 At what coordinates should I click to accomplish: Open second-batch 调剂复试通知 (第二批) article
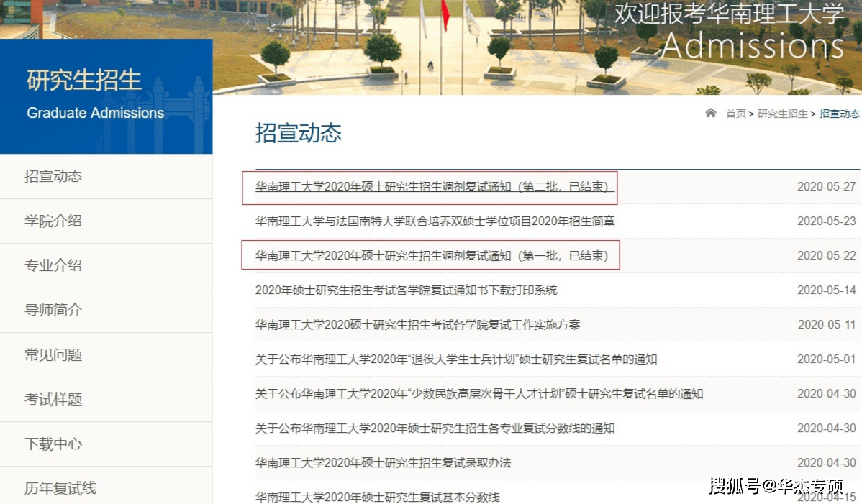pyautogui.click(x=434, y=187)
